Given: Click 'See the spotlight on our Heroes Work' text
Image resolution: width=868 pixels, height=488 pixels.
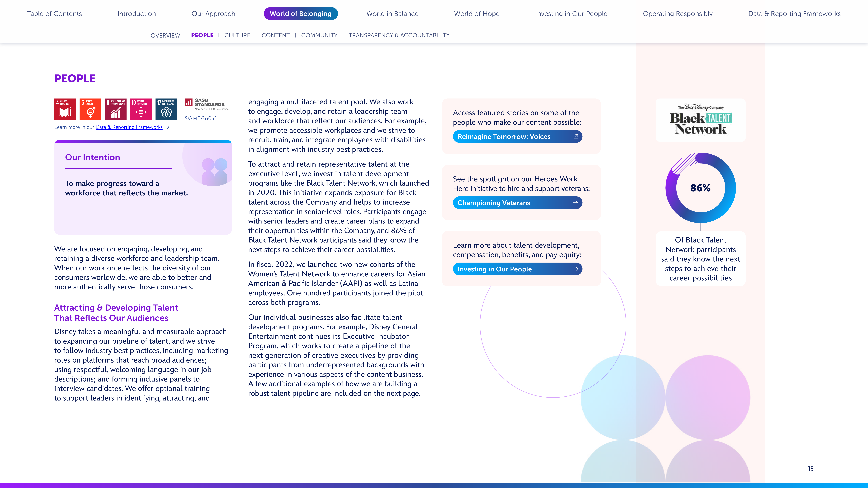Looking at the screenshot, I should 521,184.
